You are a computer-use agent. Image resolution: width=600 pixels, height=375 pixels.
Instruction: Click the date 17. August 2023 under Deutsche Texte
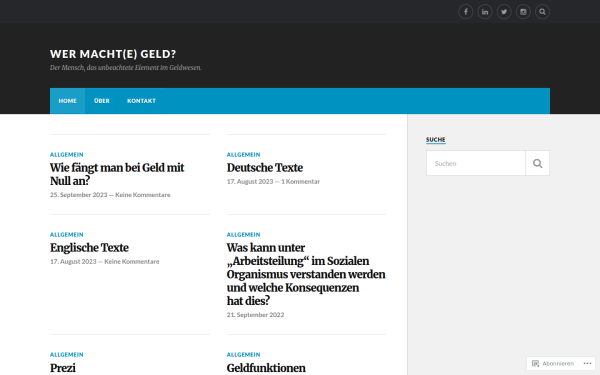point(250,182)
